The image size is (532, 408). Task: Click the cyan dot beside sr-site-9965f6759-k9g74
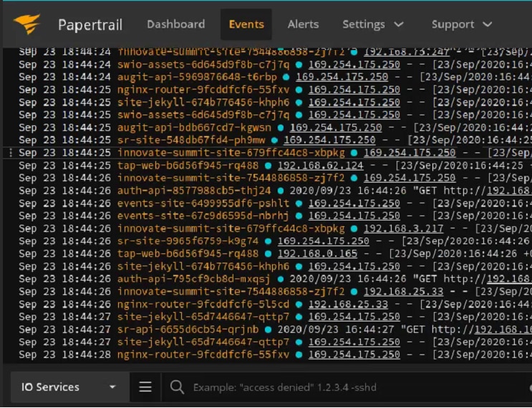tap(268, 241)
